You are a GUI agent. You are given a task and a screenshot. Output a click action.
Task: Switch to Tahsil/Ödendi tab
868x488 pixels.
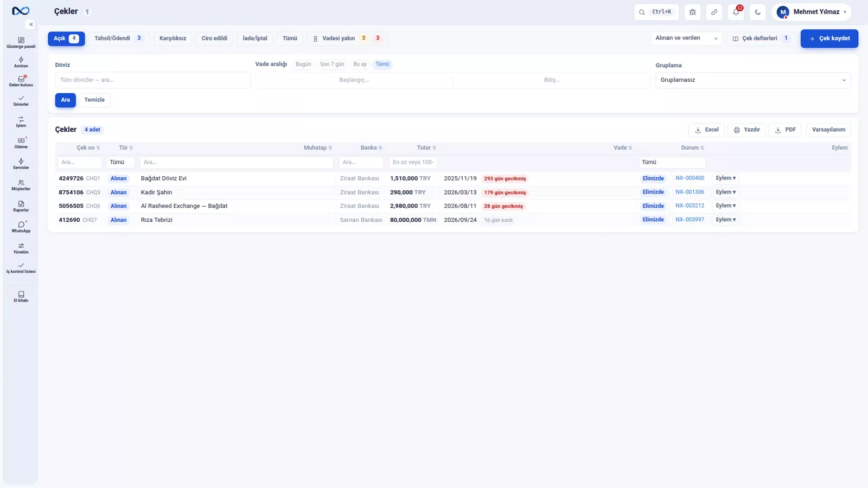click(118, 38)
